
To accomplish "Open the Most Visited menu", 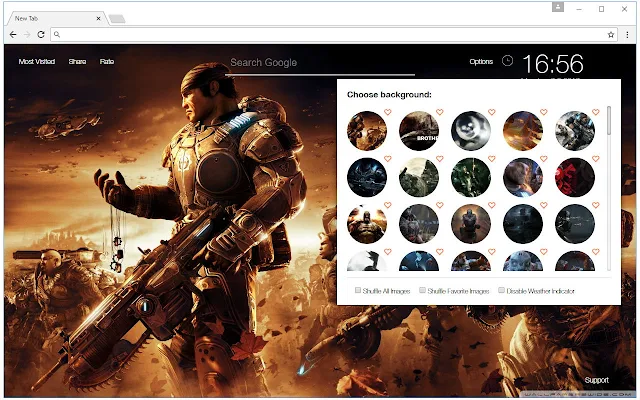I will click(37, 62).
